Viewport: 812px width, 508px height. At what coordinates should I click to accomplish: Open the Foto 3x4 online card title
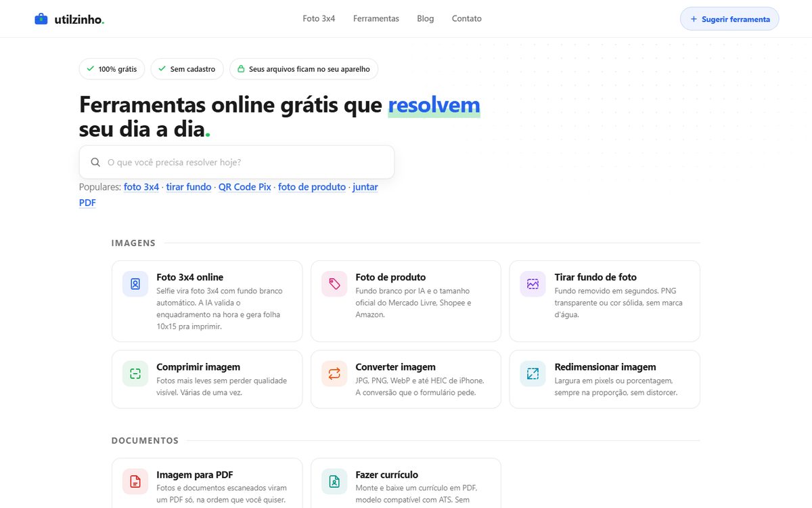point(189,277)
